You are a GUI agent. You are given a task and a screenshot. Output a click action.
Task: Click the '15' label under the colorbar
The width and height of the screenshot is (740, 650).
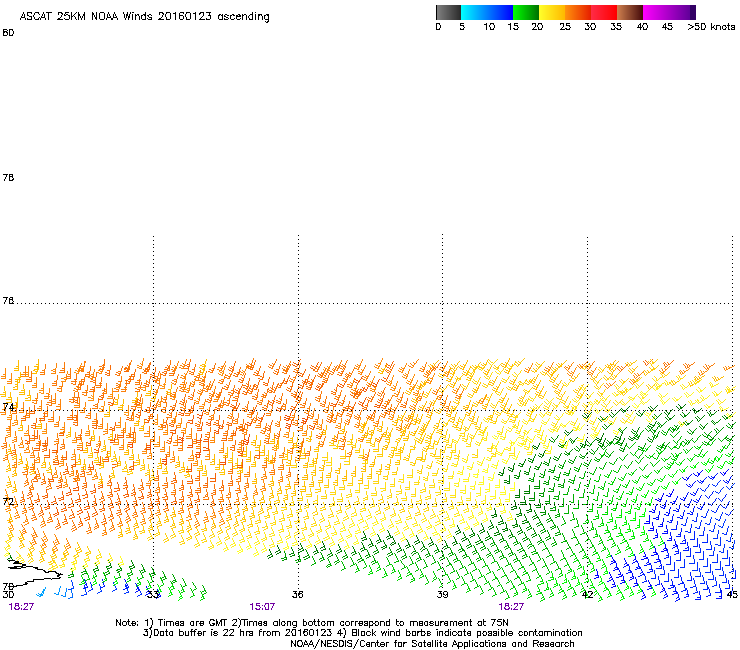513,27
